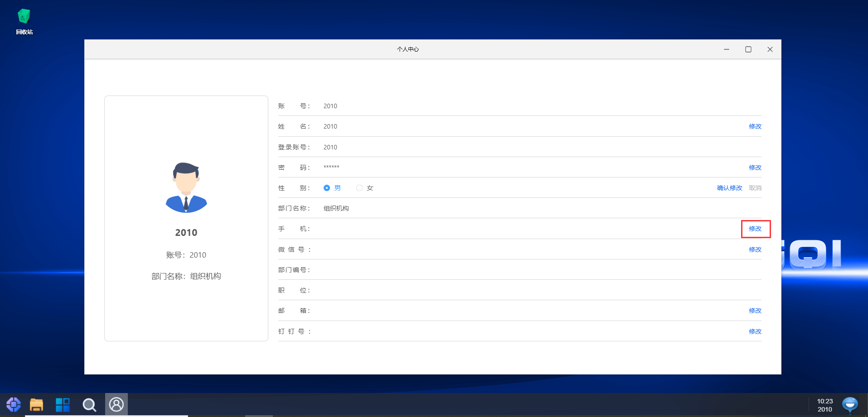Viewport: 868px width, 417px height.
Task: Click the 个人中心 window title
Action: pos(408,49)
